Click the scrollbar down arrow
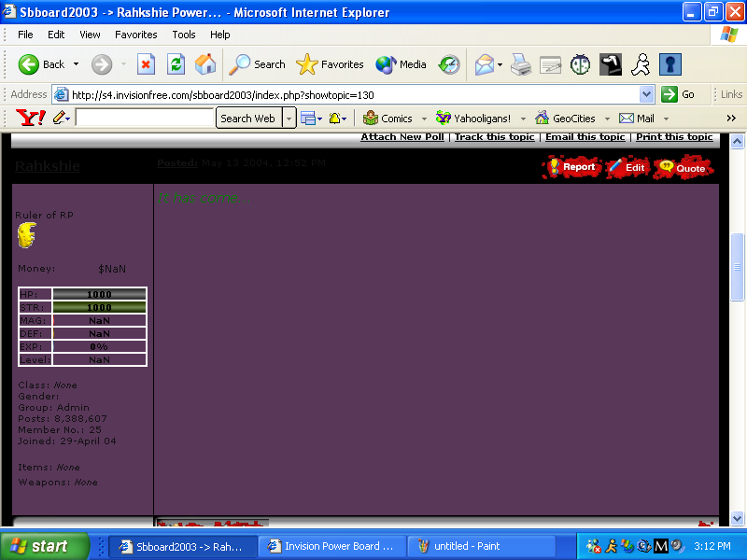The width and height of the screenshot is (747, 560). click(x=737, y=518)
